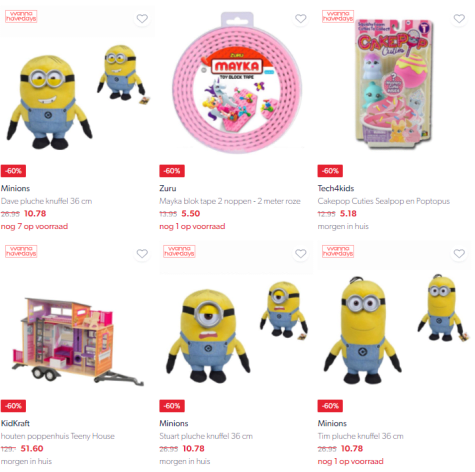Select wannahavedays badge on KidKraft poppenhuis

21,251
